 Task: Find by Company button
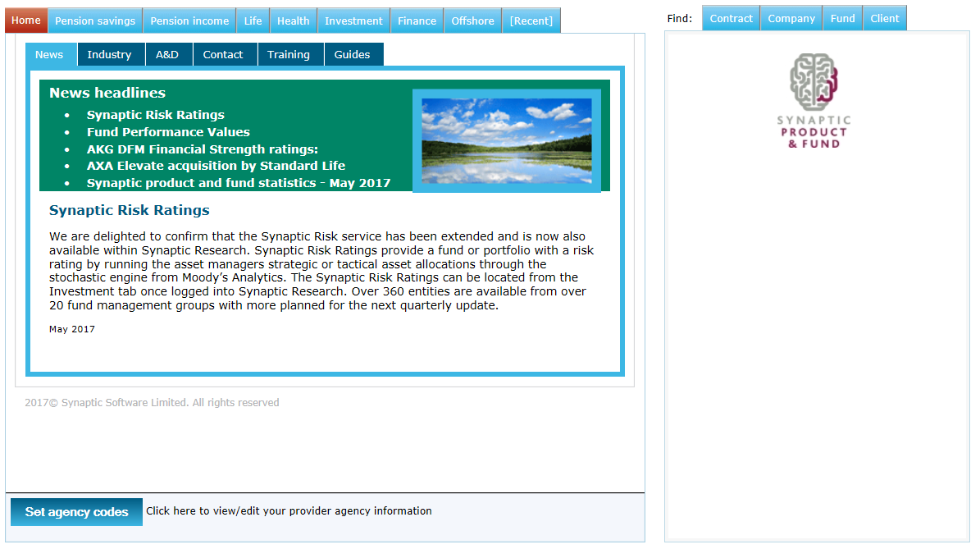(791, 18)
